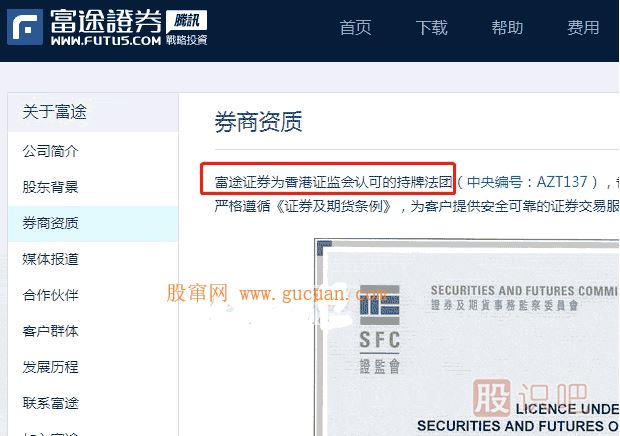Open the 首页 navigation item
The image size is (620, 436).
point(355,28)
